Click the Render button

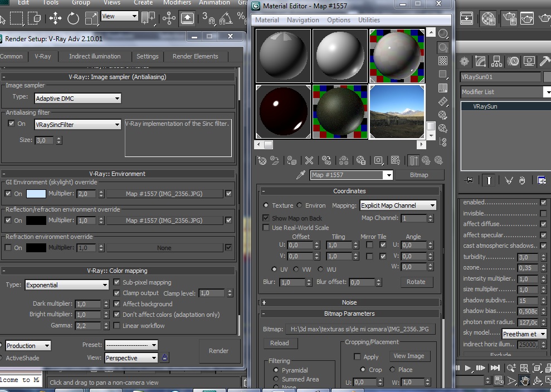[218, 351]
